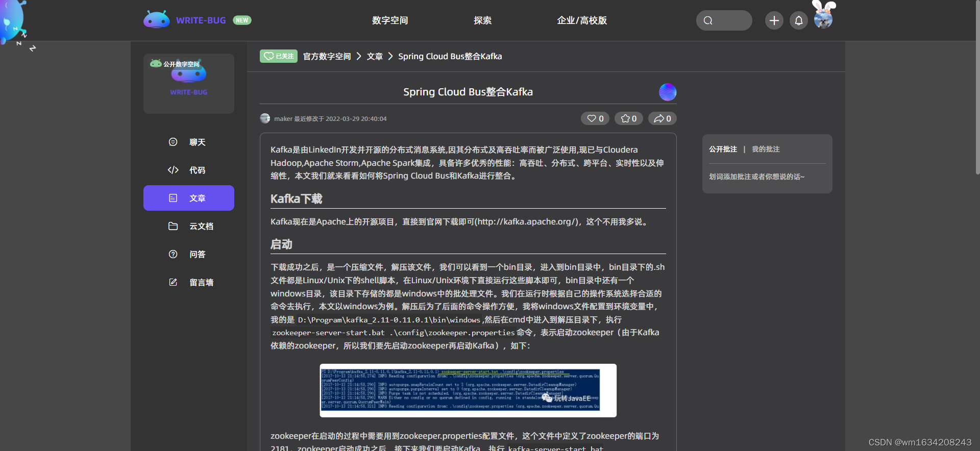Click the edit icon beside 留言墙
This screenshot has height=451, width=980.
click(173, 282)
